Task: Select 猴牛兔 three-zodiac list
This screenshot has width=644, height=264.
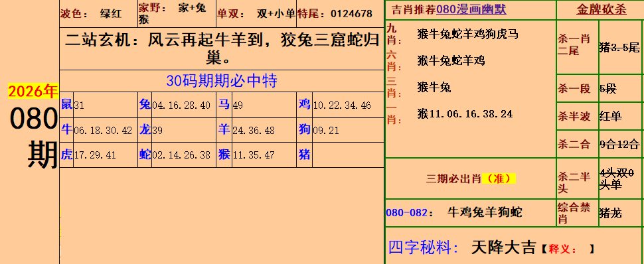Action: click(434, 88)
